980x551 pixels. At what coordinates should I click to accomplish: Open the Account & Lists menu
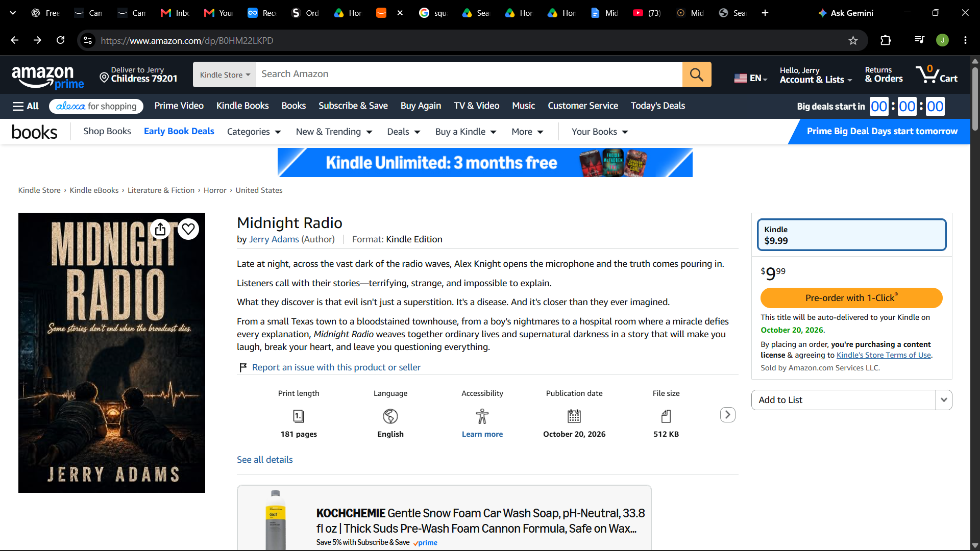(x=816, y=75)
